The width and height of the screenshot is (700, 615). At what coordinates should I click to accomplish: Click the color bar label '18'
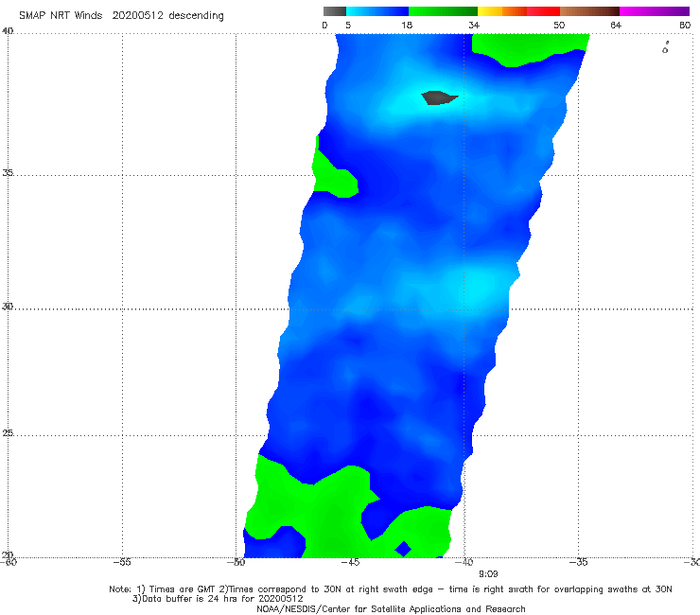[407, 26]
